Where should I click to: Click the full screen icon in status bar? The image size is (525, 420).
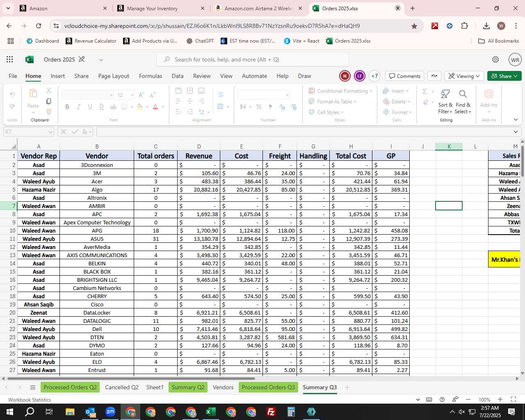point(514,399)
